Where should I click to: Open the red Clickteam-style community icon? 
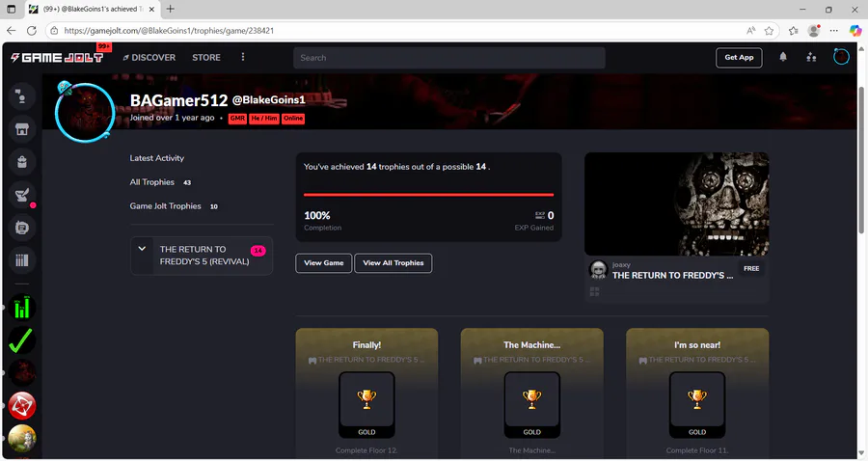pyautogui.click(x=21, y=406)
